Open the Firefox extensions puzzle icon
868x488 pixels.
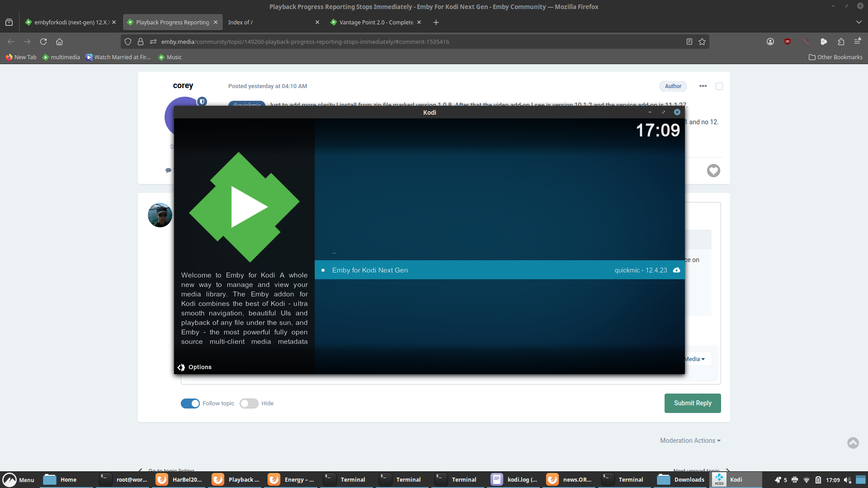[841, 42]
